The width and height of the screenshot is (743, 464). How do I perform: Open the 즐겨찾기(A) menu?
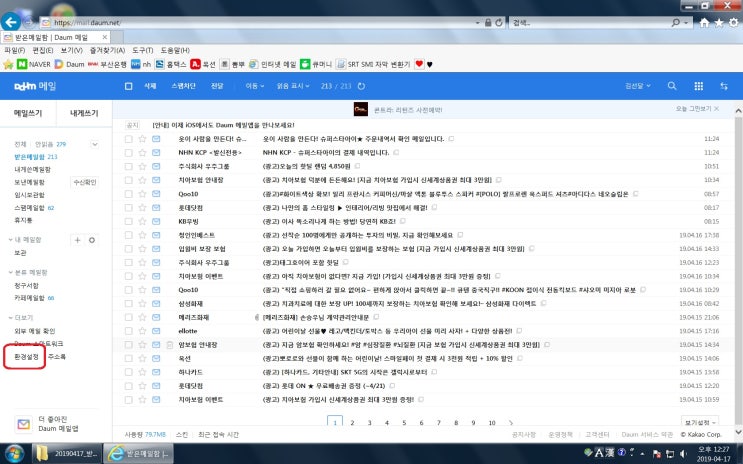(107, 50)
